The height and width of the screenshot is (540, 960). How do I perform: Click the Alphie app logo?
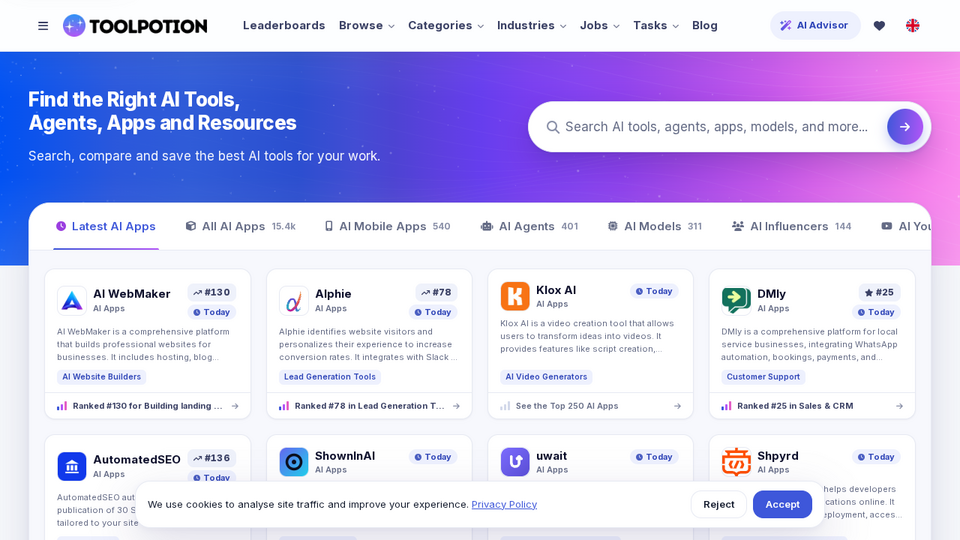click(x=294, y=300)
